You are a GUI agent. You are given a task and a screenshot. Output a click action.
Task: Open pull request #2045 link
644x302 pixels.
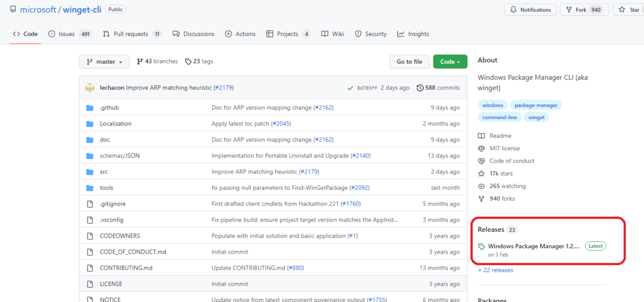coord(281,123)
